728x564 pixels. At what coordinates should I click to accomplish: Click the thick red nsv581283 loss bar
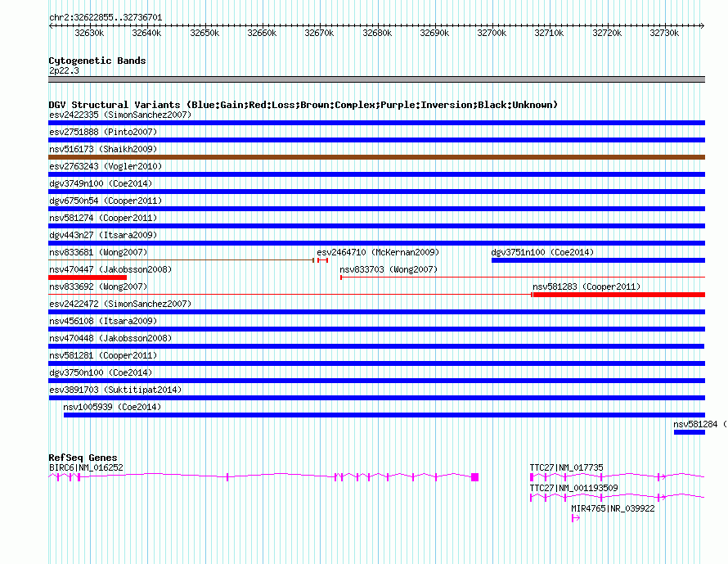tap(618, 295)
